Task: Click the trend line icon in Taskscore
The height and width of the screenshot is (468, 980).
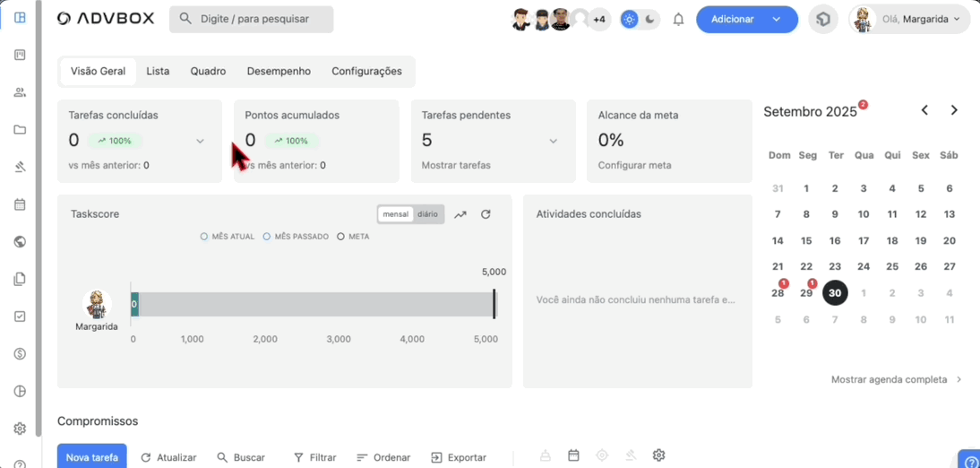Action: click(460, 214)
